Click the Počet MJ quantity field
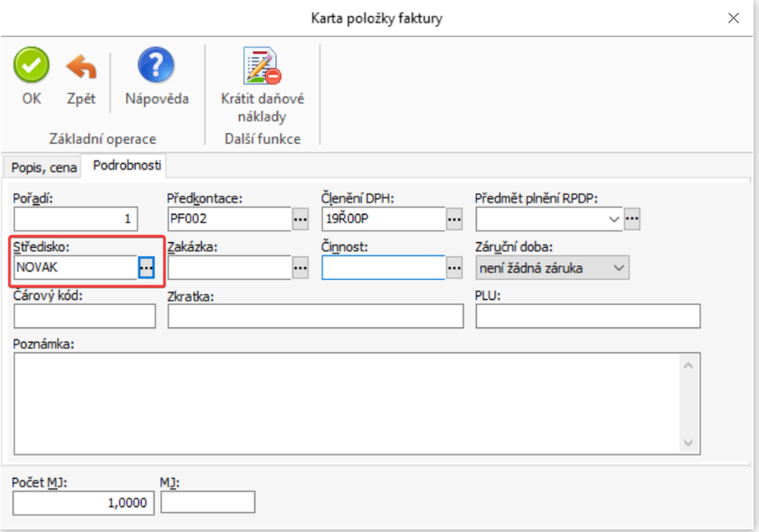The height and width of the screenshot is (532, 759). 84,502
